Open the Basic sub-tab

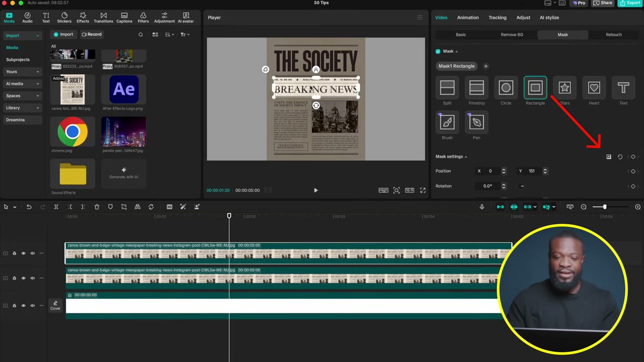pos(461,35)
